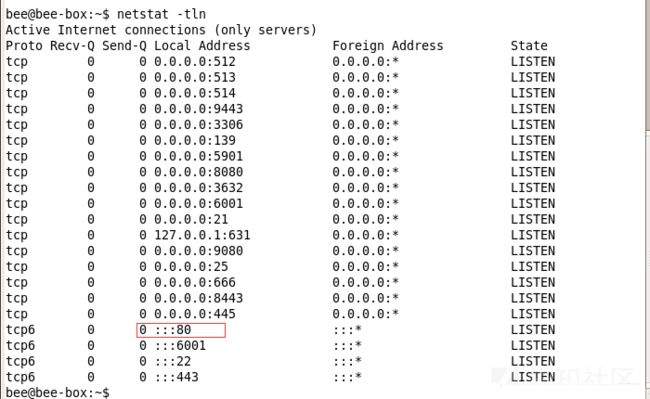Click the 0.0.0.0:21 entry
The image size is (650, 399).
click(x=191, y=219)
